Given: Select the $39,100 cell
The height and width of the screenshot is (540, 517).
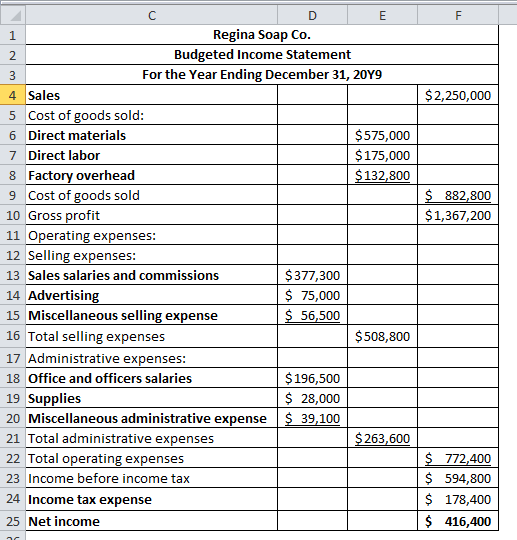Looking at the screenshot, I should (312, 418).
